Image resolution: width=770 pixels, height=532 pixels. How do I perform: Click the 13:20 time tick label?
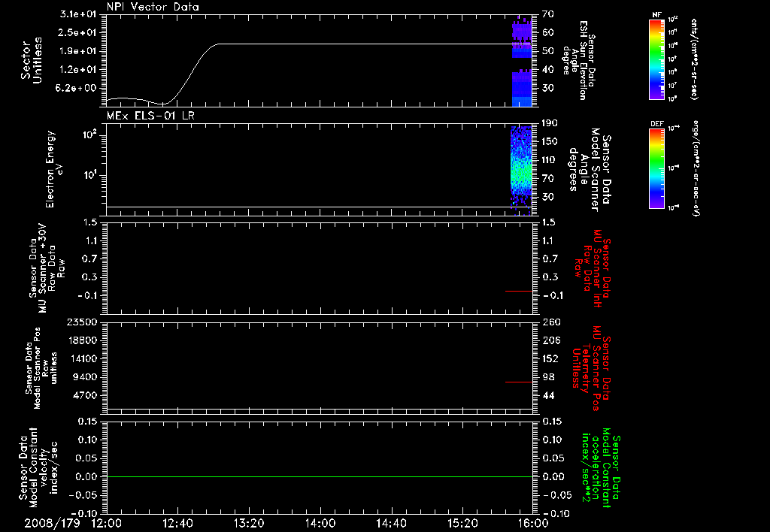(249, 523)
